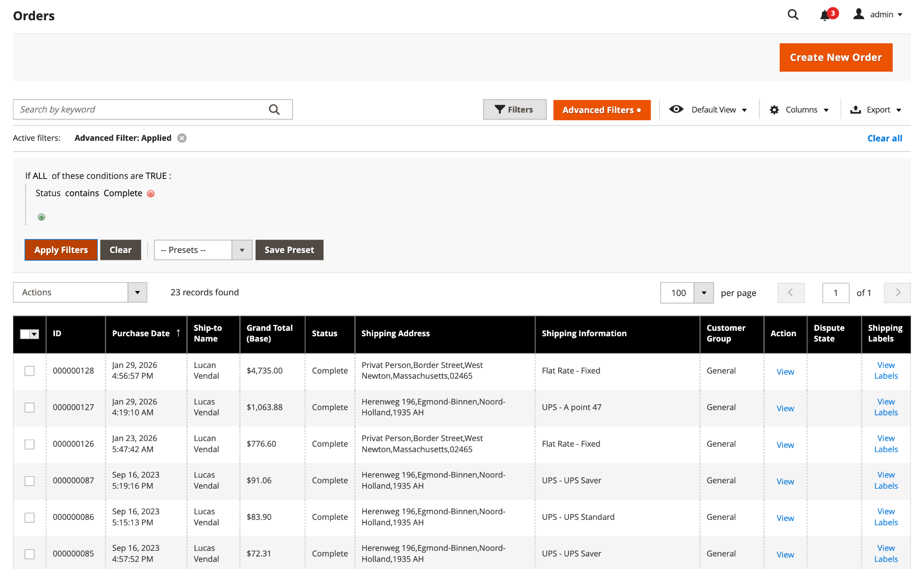Viewport: 924px width, 569px height.
Task: Sort by the ID column header
Action: pos(76,334)
